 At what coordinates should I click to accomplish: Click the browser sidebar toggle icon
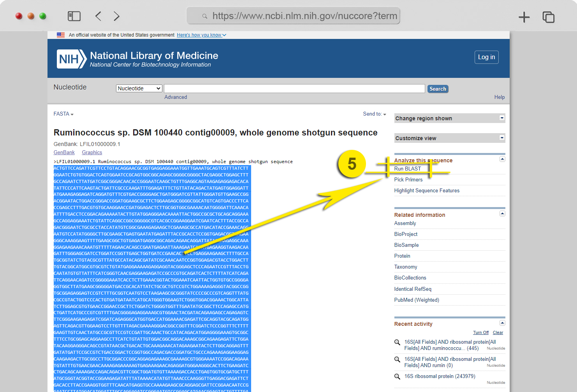pyautogui.click(x=74, y=16)
